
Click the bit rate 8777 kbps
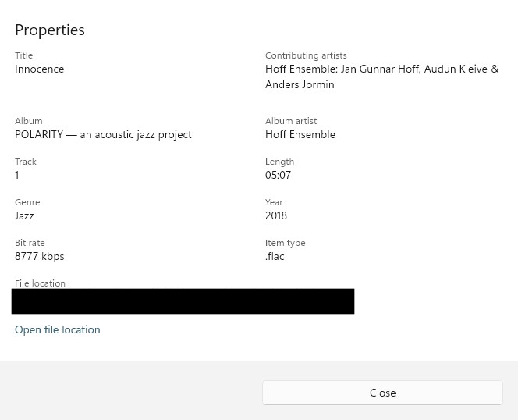point(40,256)
